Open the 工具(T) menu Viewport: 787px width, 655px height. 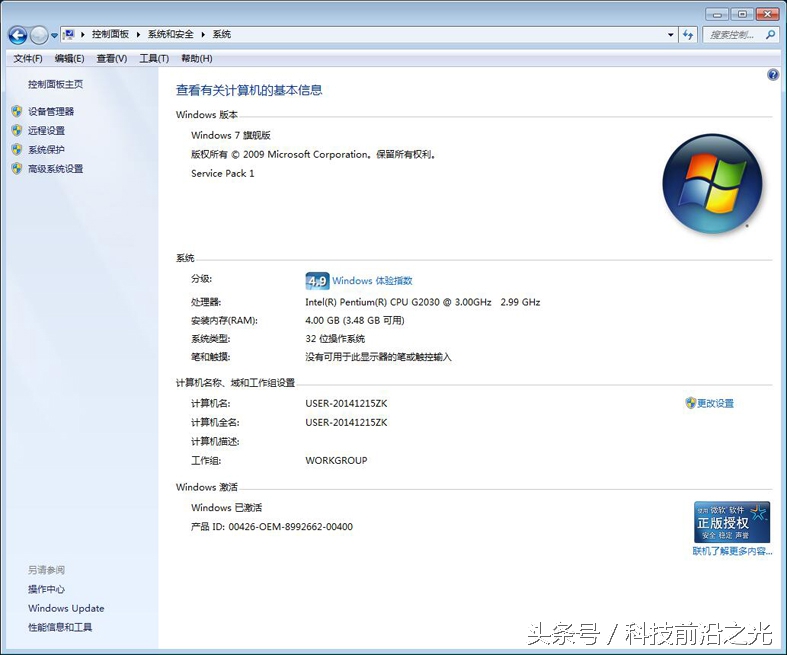[154, 59]
